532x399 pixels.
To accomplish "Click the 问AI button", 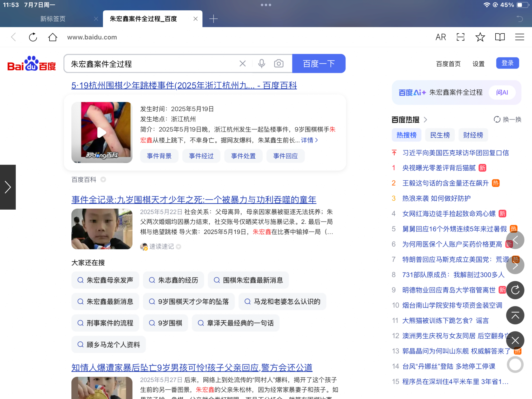I will tap(502, 92).
